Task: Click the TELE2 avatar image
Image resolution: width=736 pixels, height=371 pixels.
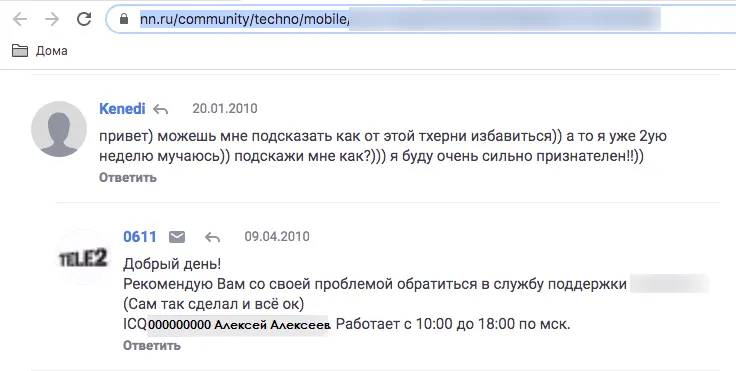Action: tap(83, 257)
